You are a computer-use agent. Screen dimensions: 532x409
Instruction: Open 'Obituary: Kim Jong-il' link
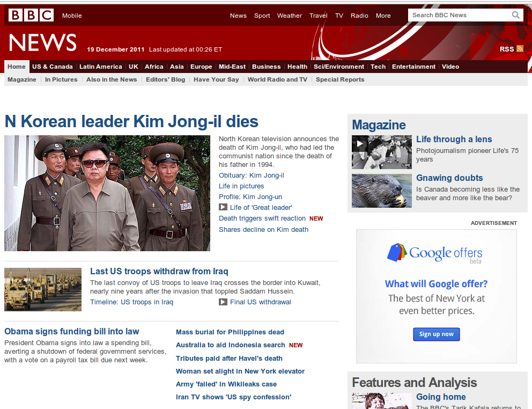(x=251, y=176)
